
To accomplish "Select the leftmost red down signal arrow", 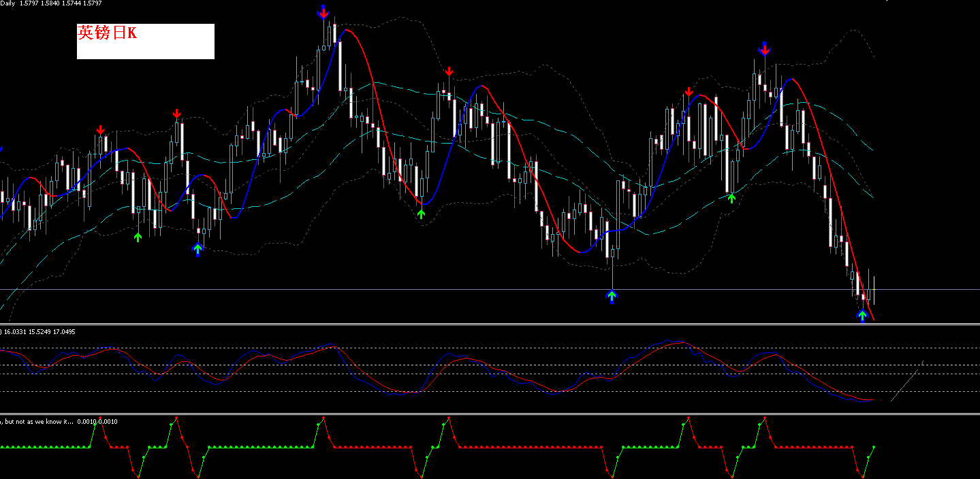I will [x=101, y=129].
